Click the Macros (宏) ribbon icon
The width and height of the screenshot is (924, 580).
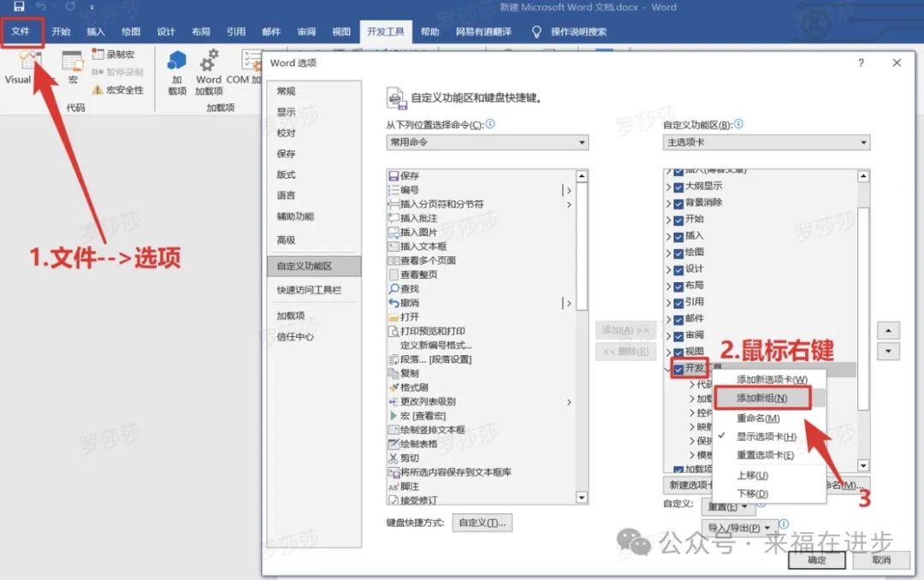(73, 62)
